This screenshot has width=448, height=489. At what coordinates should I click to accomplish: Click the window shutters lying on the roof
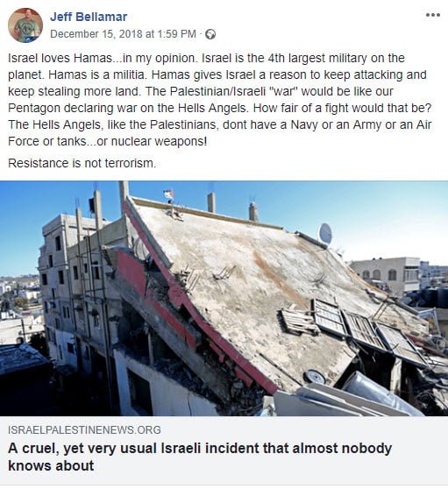352,328
